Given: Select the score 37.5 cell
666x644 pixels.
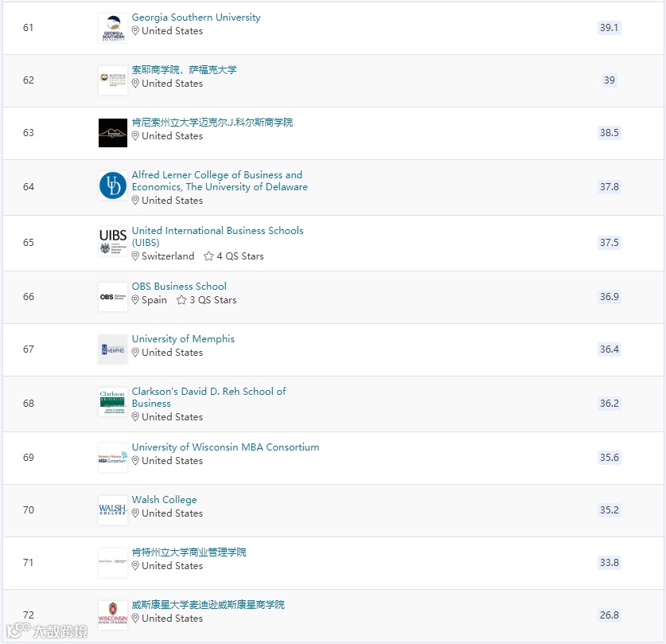Looking at the screenshot, I should [x=609, y=243].
